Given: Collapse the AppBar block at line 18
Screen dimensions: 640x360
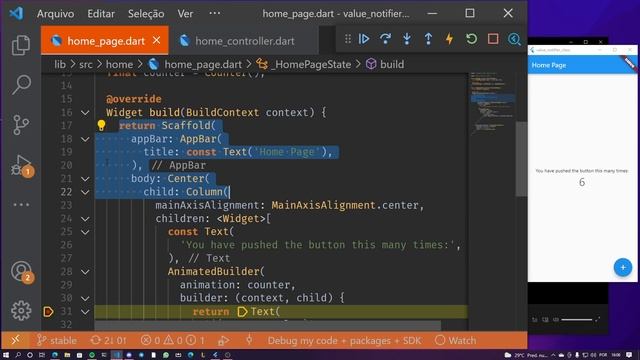Looking at the screenshot, I should tap(85, 139).
